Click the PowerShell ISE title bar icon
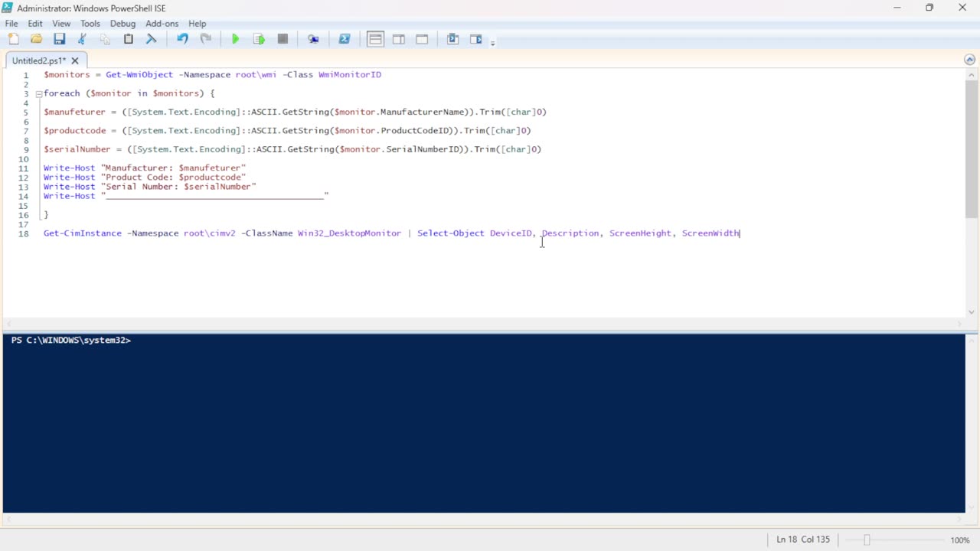The image size is (980, 551). [x=8, y=8]
